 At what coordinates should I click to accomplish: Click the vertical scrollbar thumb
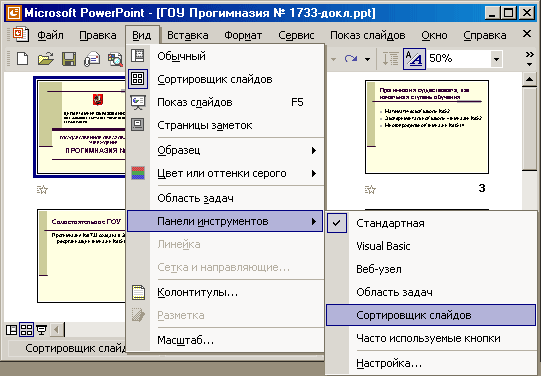coord(529,128)
